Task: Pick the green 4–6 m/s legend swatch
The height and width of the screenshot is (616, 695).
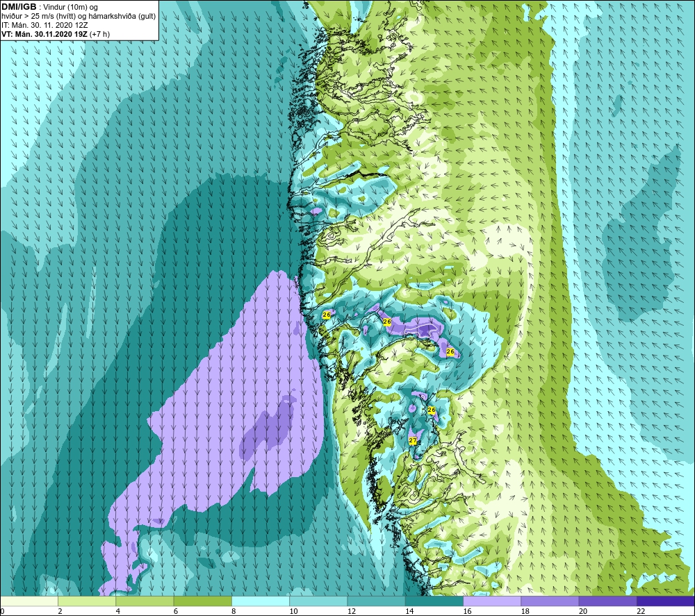Action: [145, 601]
